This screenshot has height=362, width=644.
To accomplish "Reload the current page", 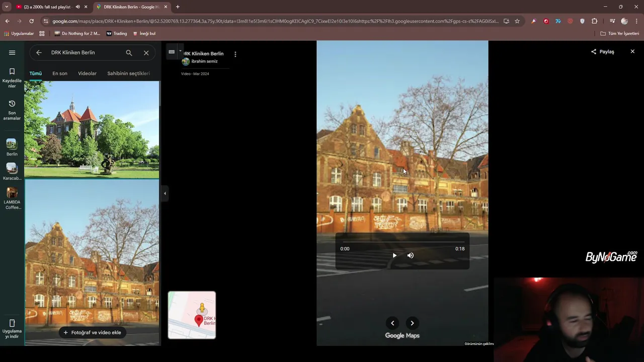I will coord(31,21).
